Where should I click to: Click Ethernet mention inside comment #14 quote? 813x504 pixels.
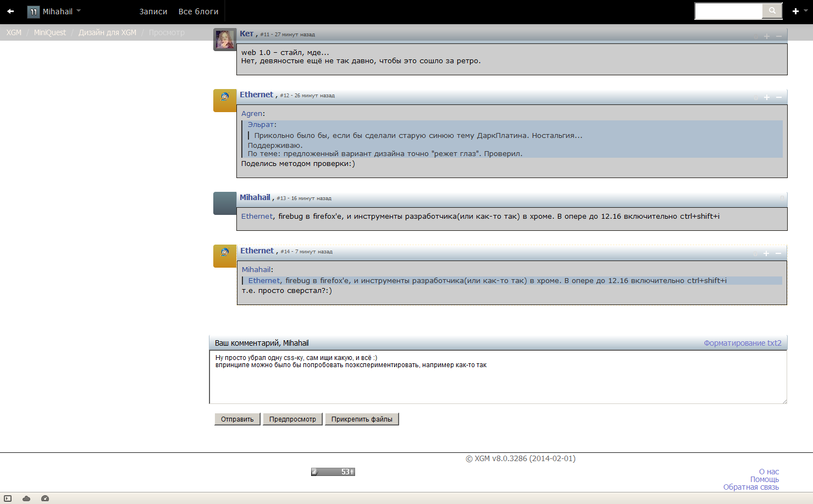point(264,281)
